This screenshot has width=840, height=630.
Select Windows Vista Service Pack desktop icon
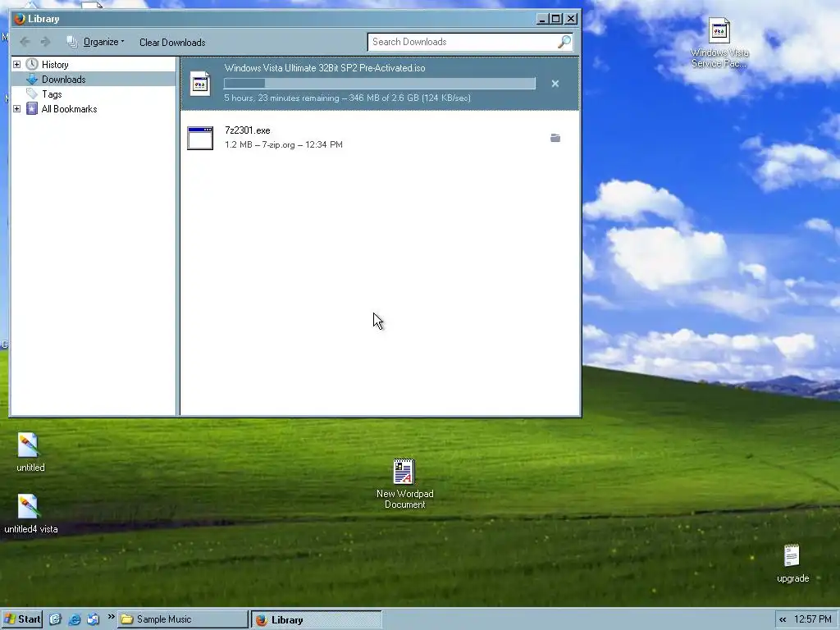(x=719, y=43)
